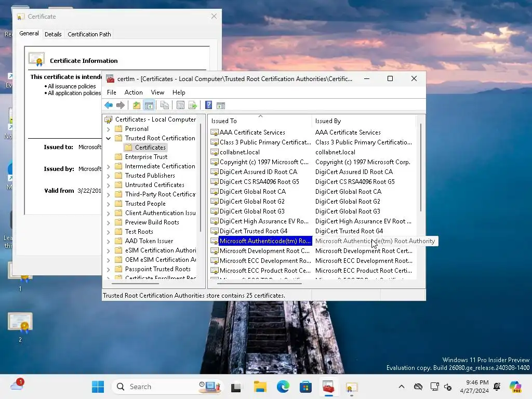Switch to the Details tab in Certificate window

(53, 34)
